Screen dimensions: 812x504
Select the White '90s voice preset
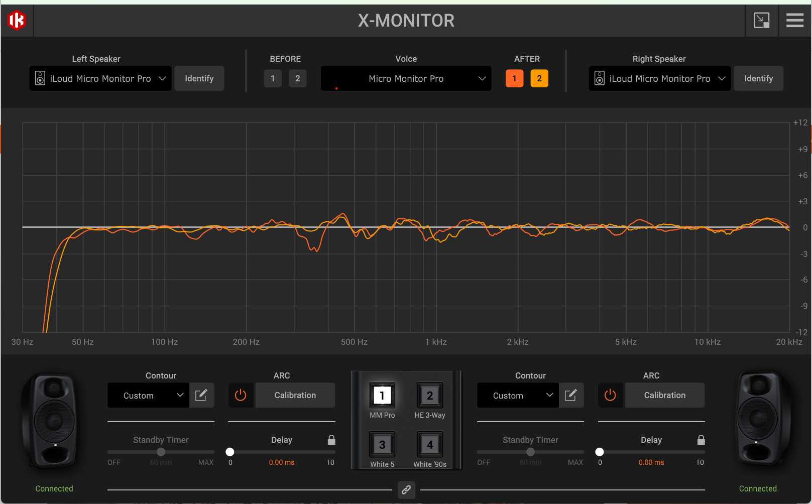click(430, 445)
